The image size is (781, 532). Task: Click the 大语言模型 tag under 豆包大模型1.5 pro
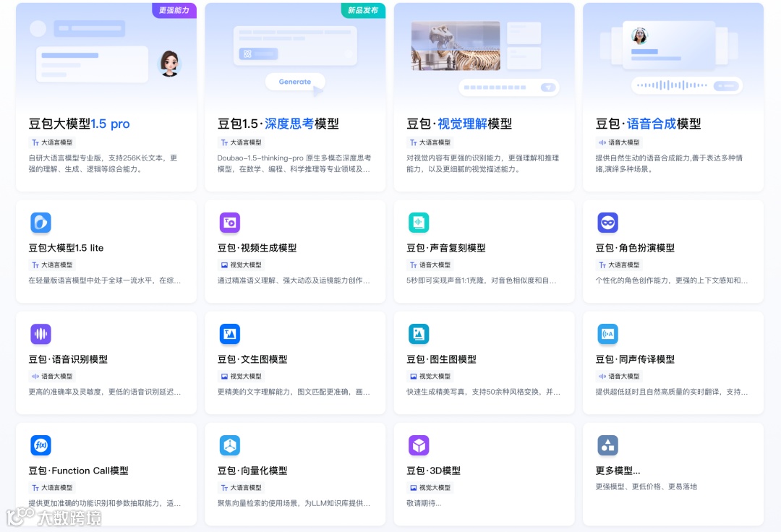(52, 142)
